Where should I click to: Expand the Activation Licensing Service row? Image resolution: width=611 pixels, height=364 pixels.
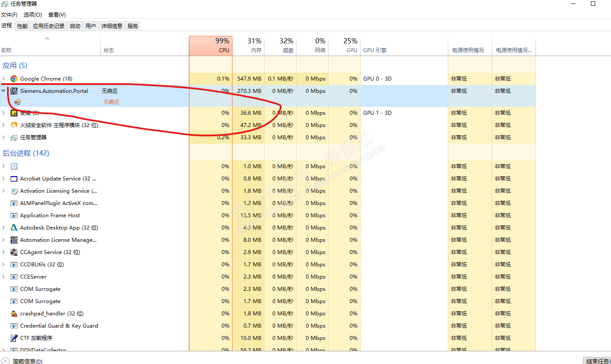(4, 191)
